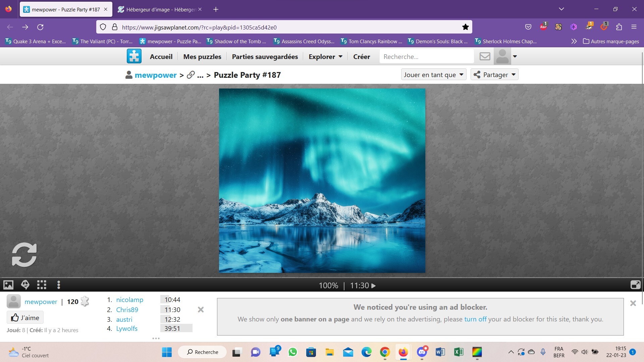Expand the Explorer dropdown menu

(x=325, y=57)
